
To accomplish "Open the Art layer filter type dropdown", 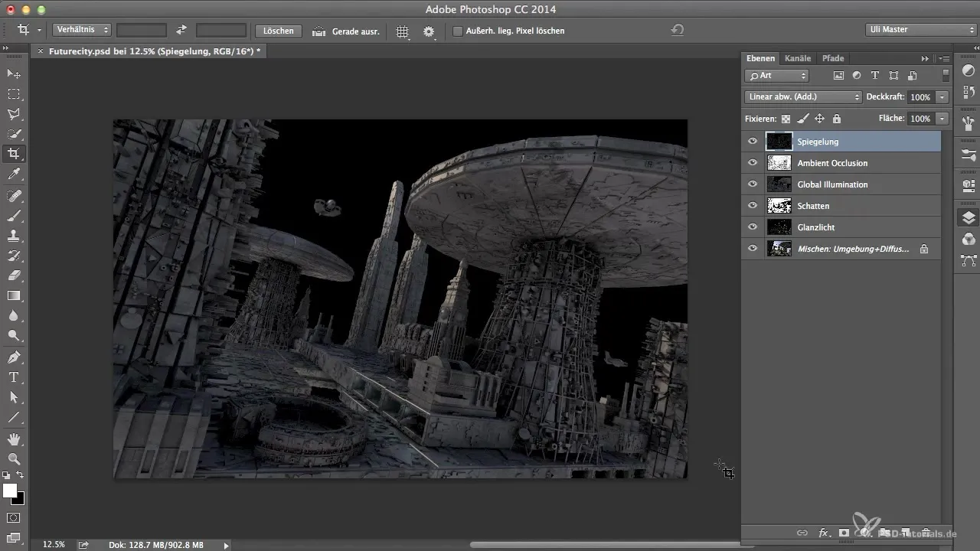I will click(x=777, y=76).
